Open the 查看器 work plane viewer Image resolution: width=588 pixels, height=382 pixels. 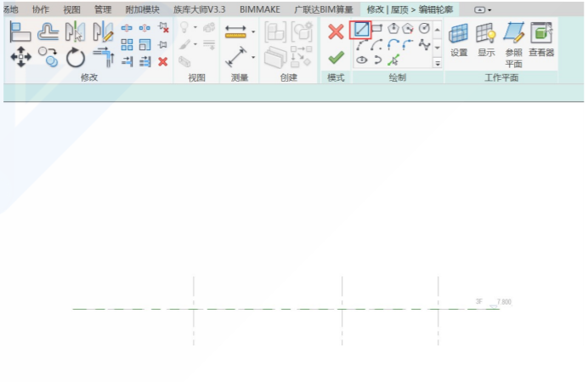pos(540,38)
